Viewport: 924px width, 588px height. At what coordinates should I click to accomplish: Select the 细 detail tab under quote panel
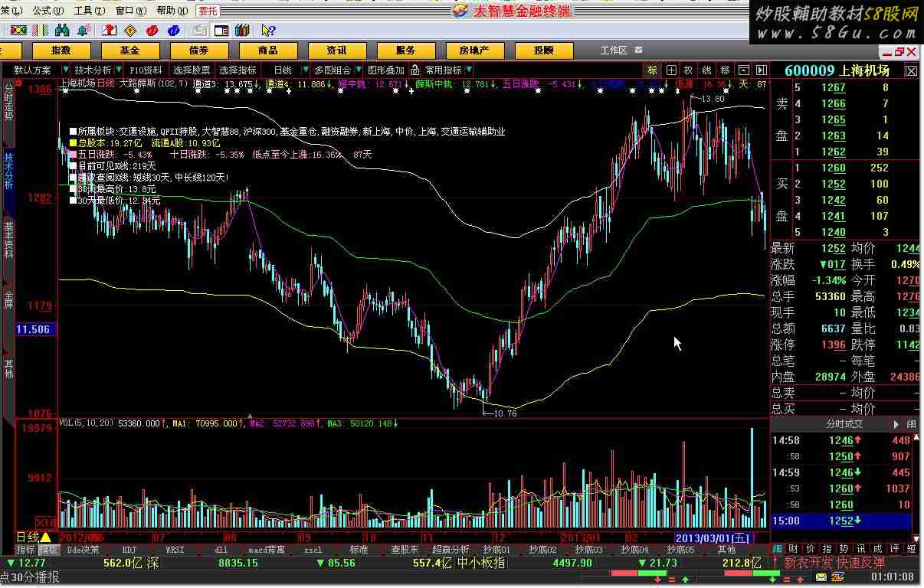[x=778, y=549]
